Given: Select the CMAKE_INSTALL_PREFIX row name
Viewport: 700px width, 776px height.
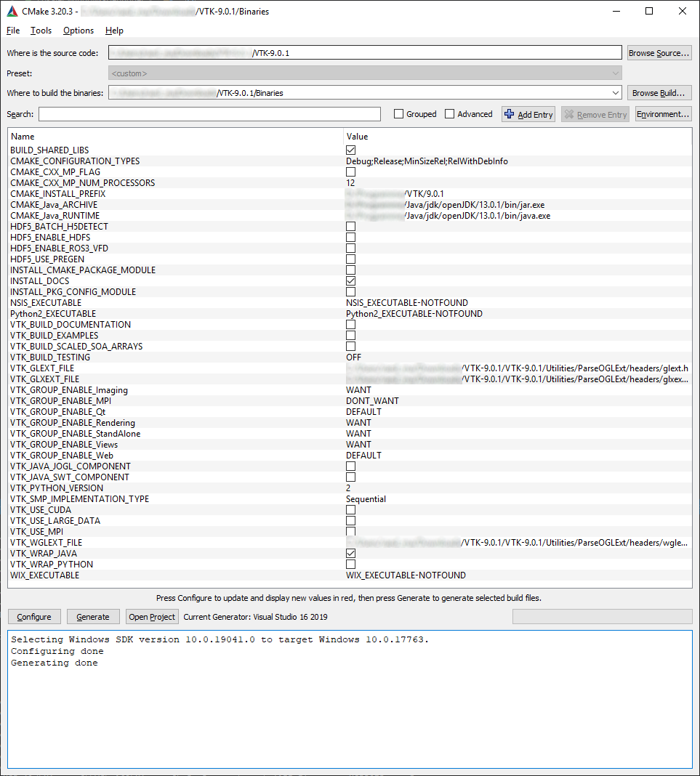Looking at the screenshot, I should tap(58, 193).
